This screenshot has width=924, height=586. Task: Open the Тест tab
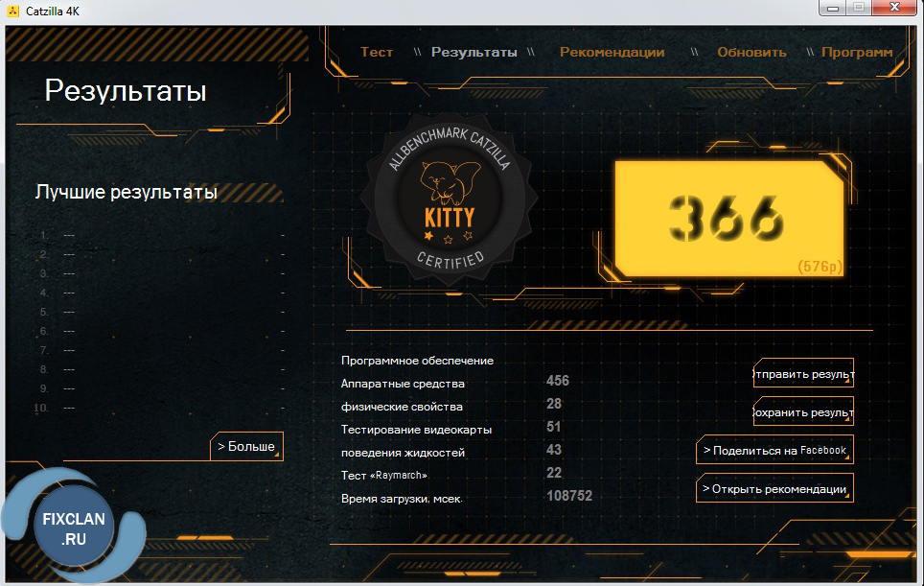coord(377,52)
